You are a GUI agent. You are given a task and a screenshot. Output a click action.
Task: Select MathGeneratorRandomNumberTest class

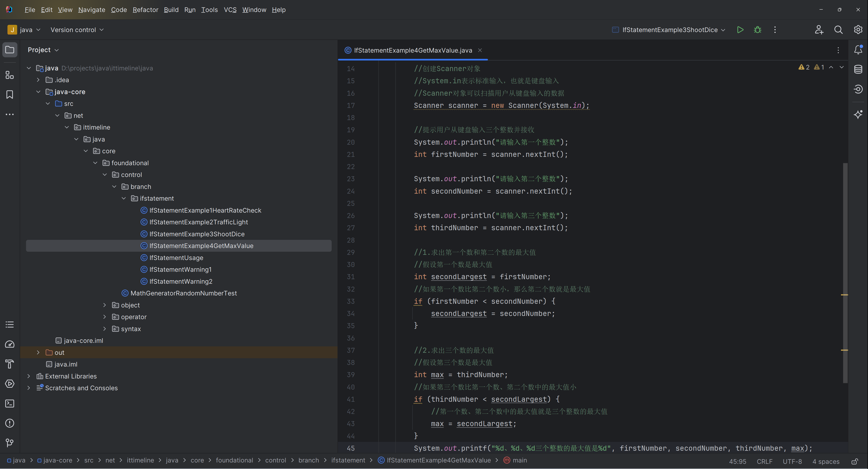click(184, 293)
